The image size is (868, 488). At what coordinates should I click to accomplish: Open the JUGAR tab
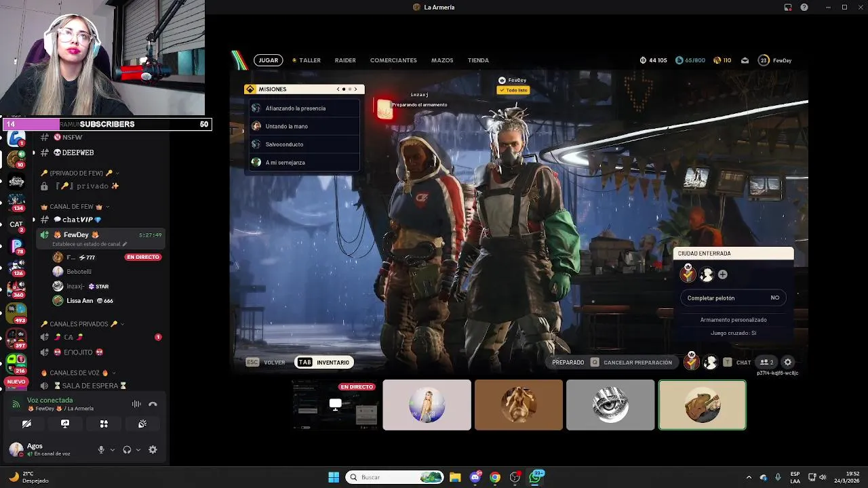pos(269,60)
